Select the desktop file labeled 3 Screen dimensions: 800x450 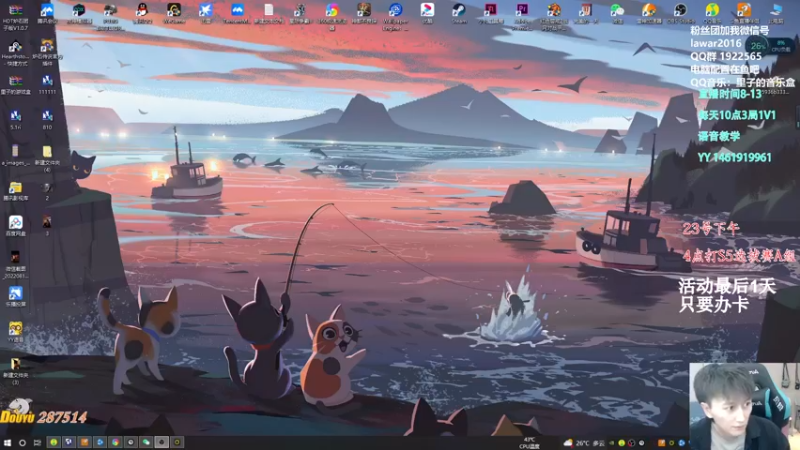coord(47,224)
